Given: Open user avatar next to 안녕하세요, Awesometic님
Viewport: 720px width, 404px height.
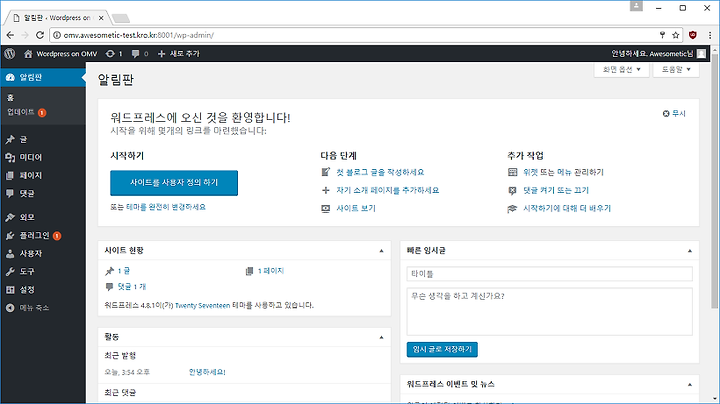Looking at the screenshot, I should point(701,54).
